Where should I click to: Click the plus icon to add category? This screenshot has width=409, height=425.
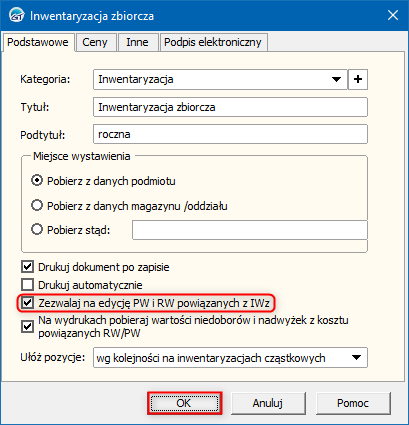pyautogui.click(x=358, y=79)
